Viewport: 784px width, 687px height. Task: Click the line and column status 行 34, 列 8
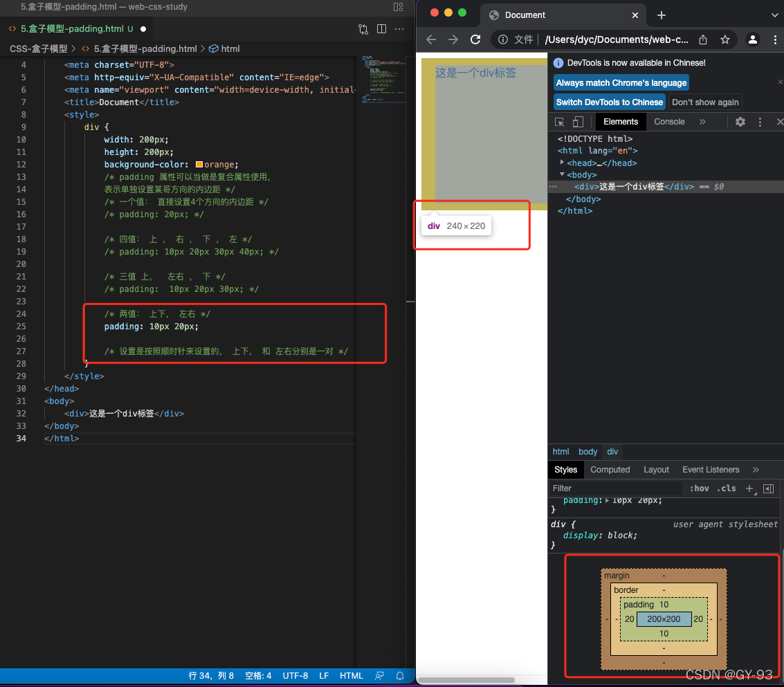211,675
